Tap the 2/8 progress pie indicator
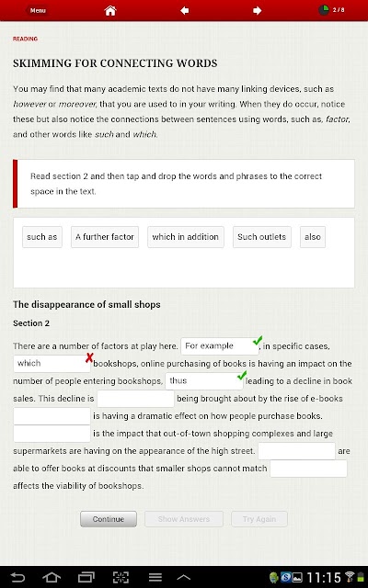Viewport: 368px width, 588px height. [324, 10]
